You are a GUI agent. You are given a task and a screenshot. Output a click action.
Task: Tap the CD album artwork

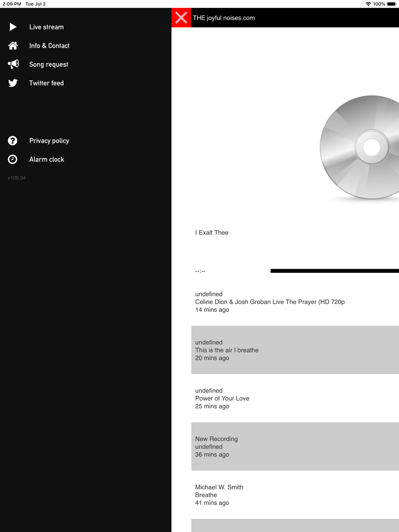359,148
